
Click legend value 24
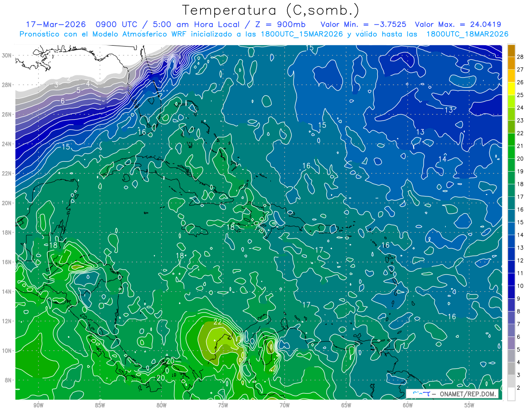(520, 107)
